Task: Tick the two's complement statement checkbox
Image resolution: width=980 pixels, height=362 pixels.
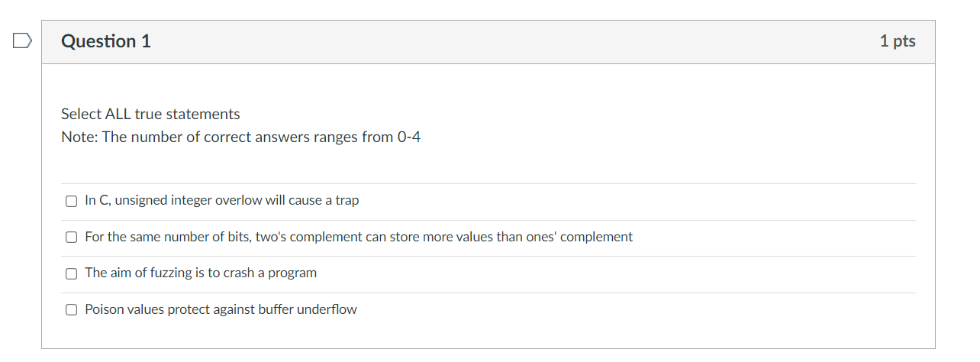Action: coord(71,238)
